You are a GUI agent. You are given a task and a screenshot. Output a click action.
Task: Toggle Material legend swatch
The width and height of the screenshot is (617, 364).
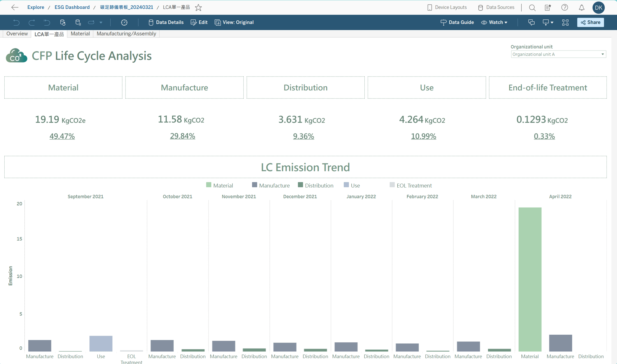(x=209, y=185)
